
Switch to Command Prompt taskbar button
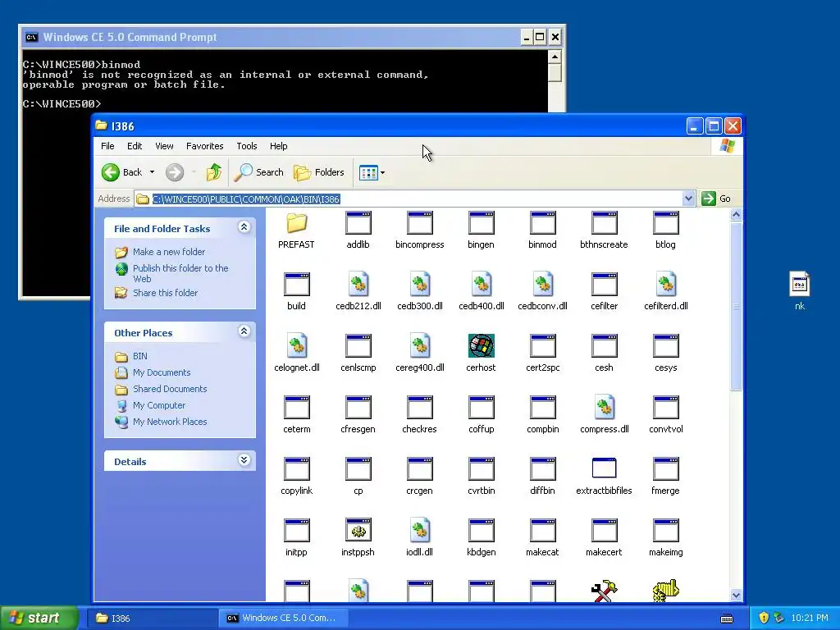pos(283,618)
